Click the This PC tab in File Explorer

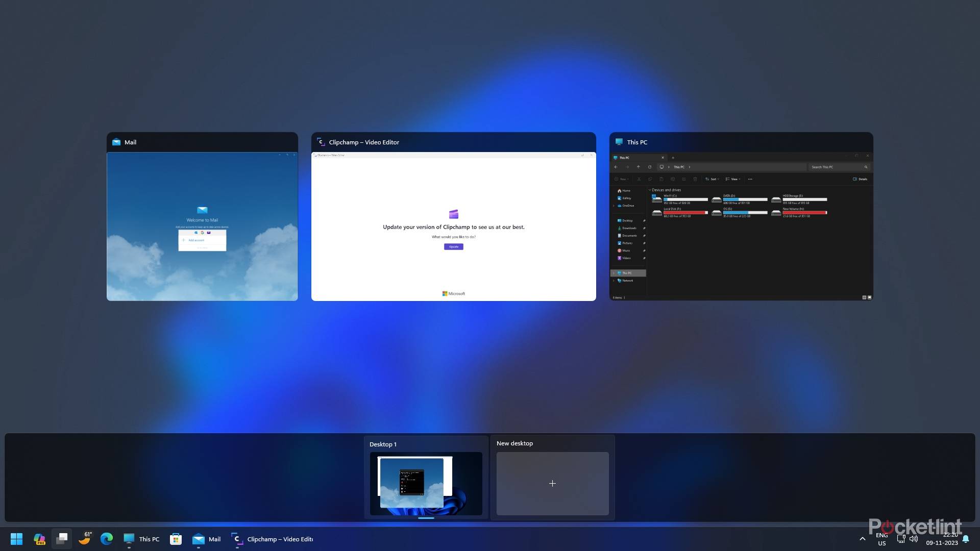(639, 158)
